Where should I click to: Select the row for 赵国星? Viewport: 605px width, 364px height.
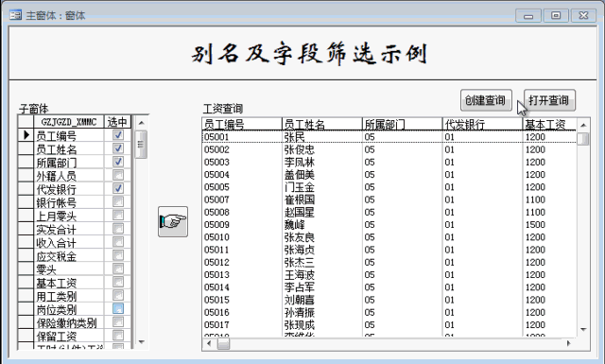pos(389,213)
